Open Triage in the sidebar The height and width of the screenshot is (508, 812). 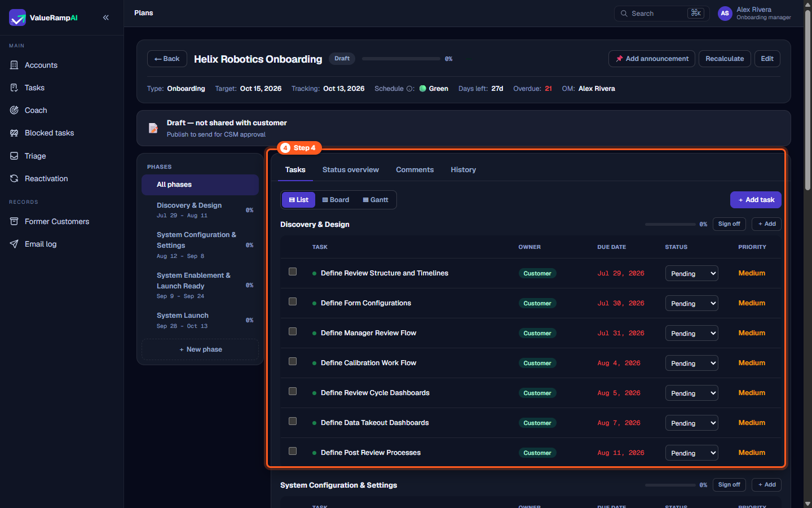tap(61, 156)
